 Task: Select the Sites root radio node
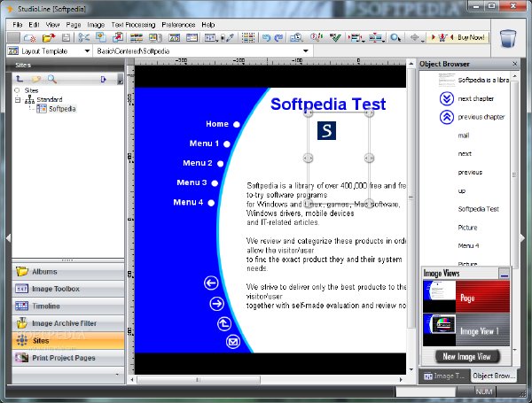tap(17, 90)
